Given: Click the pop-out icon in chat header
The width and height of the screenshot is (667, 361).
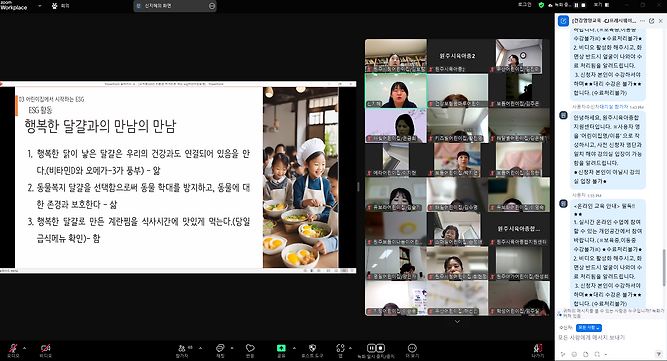Looking at the screenshot, I should click(651, 20).
